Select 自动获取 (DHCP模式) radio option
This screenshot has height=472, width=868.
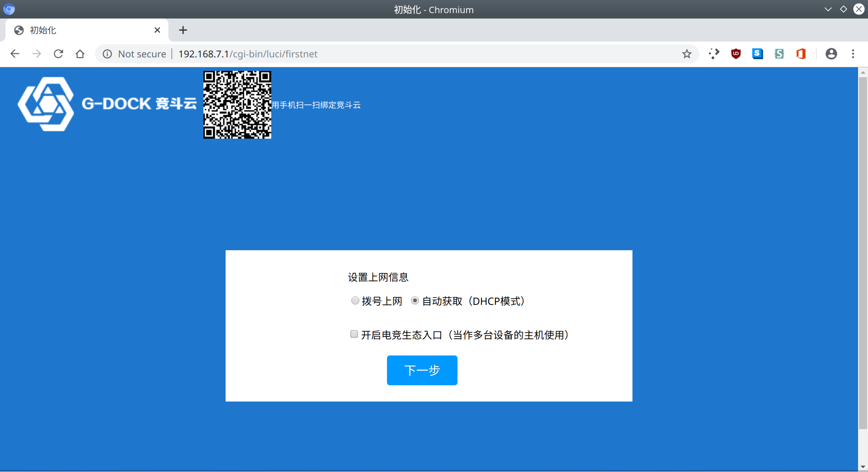tap(415, 301)
